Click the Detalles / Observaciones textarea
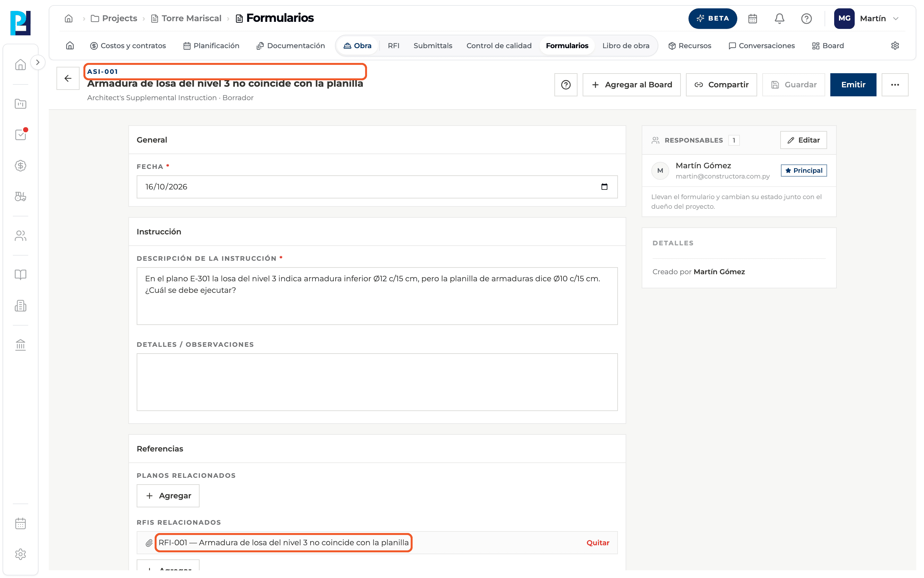This screenshot has height=578, width=924. point(377,382)
